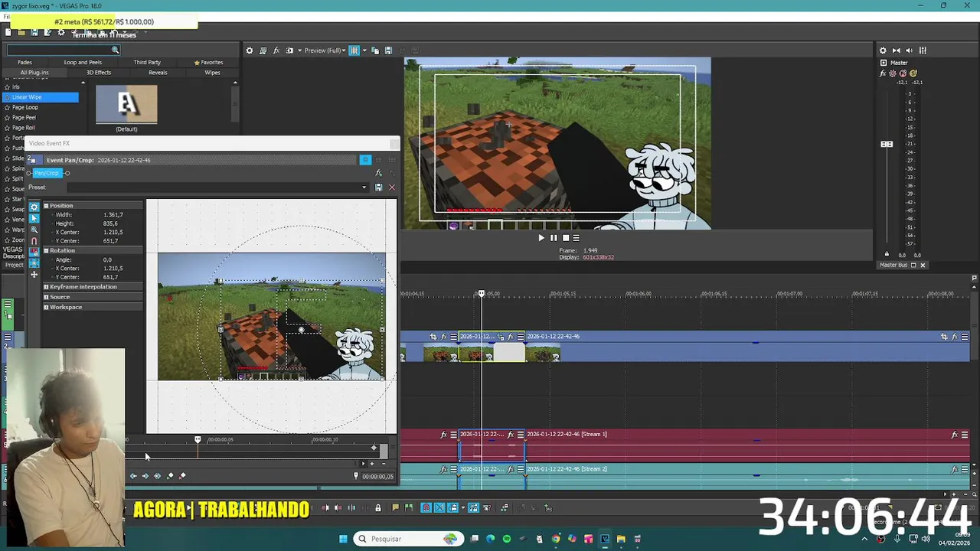Click the Angle value 0,0

[107, 260]
